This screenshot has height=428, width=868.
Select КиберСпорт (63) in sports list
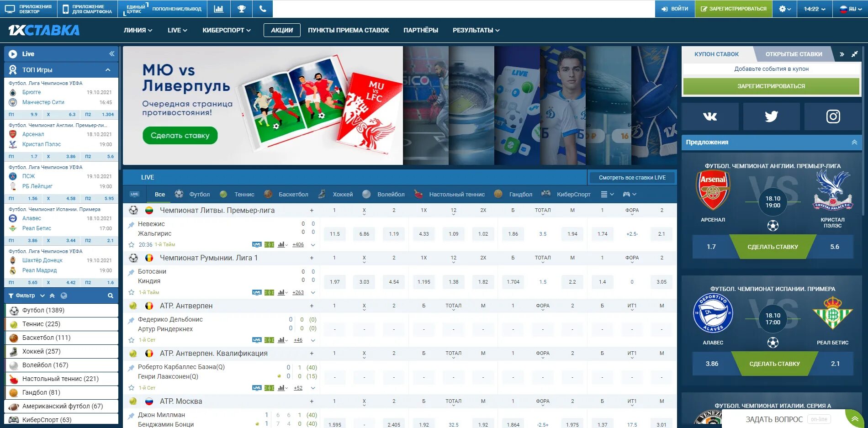[61, 420]
